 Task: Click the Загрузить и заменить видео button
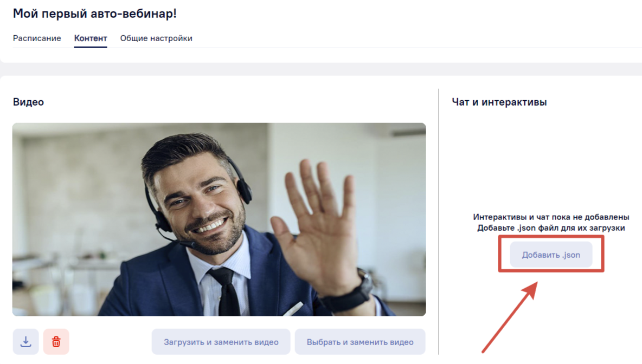click(x=221, y=341)
